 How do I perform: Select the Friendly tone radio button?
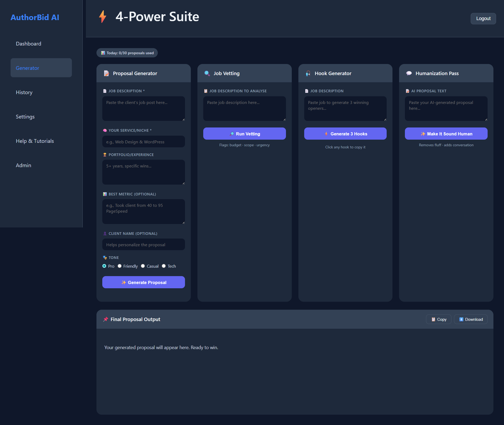click(120, 266)
